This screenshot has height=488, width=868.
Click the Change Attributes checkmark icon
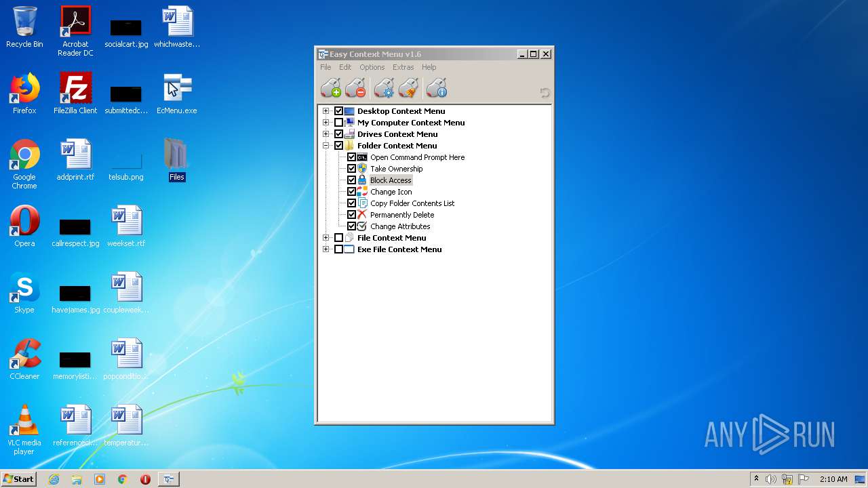point(362,226)
